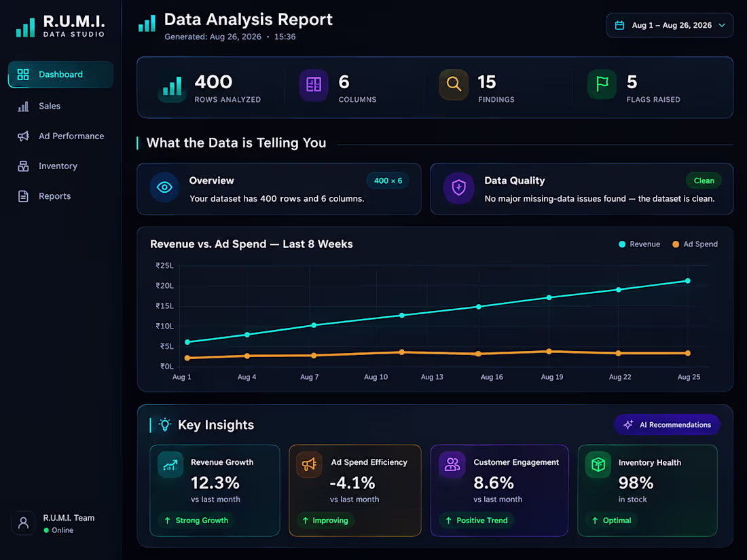Image resolution: width=747 pixels, height=560 pixels.
Task: Click the Ad Performance megaphone icon
Action: tap(23, 136)
